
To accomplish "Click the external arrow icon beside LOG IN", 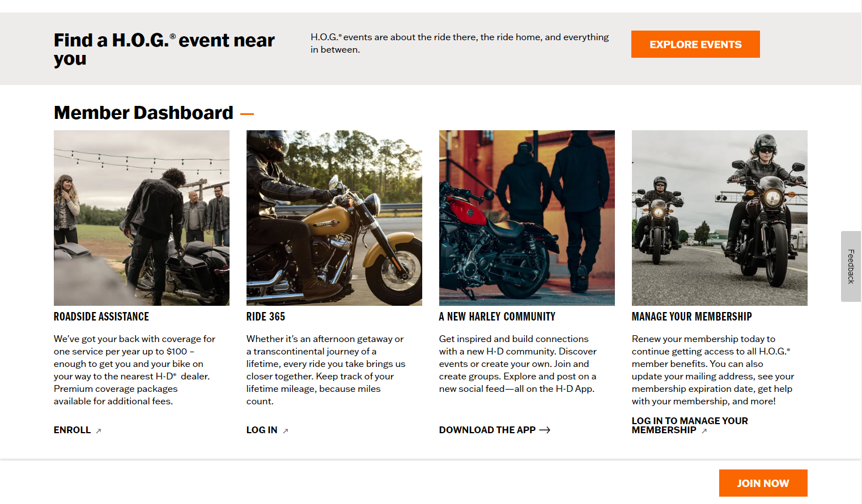I will coord(286,431).
